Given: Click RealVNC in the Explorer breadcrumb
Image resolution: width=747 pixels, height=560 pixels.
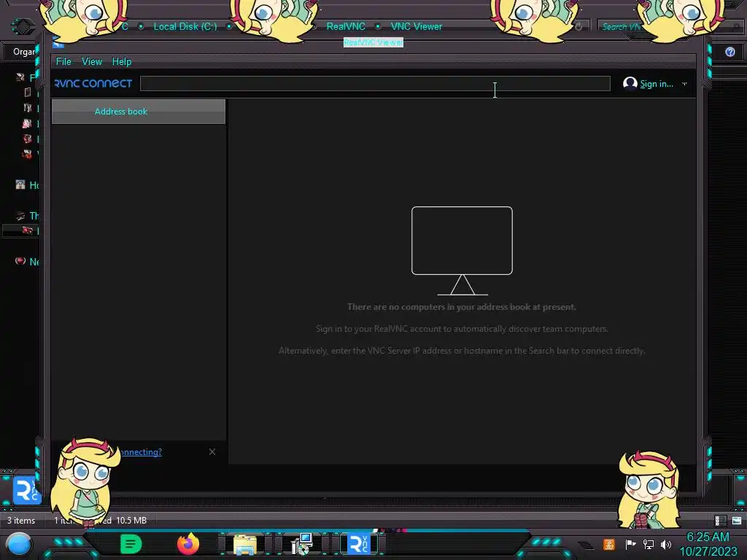Looking at the screenshot, I should tap(346, 27).
